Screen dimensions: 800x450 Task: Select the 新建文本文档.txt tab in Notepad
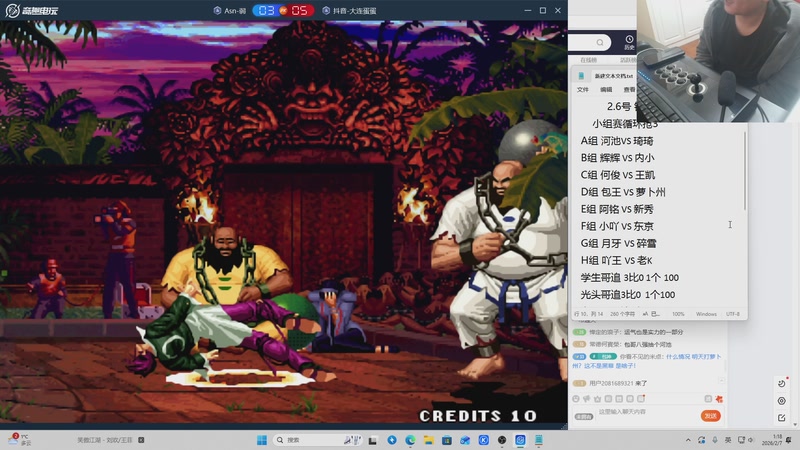tap(613, 76)
